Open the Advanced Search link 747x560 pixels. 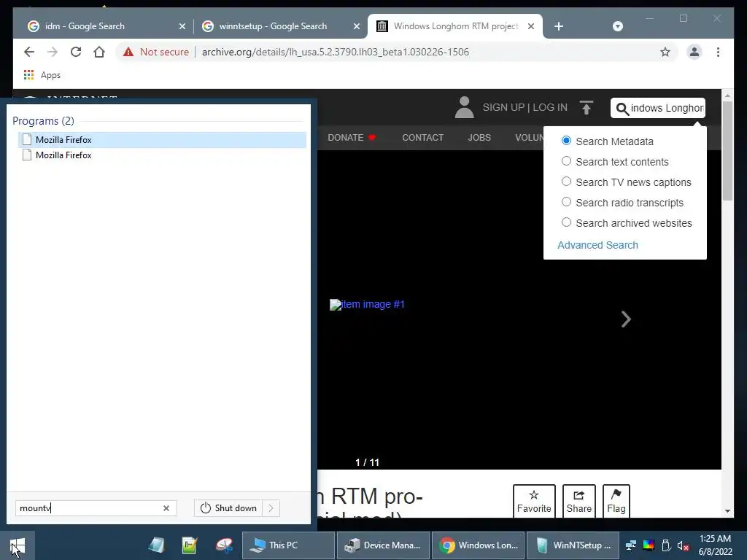[x=597, y=245]
